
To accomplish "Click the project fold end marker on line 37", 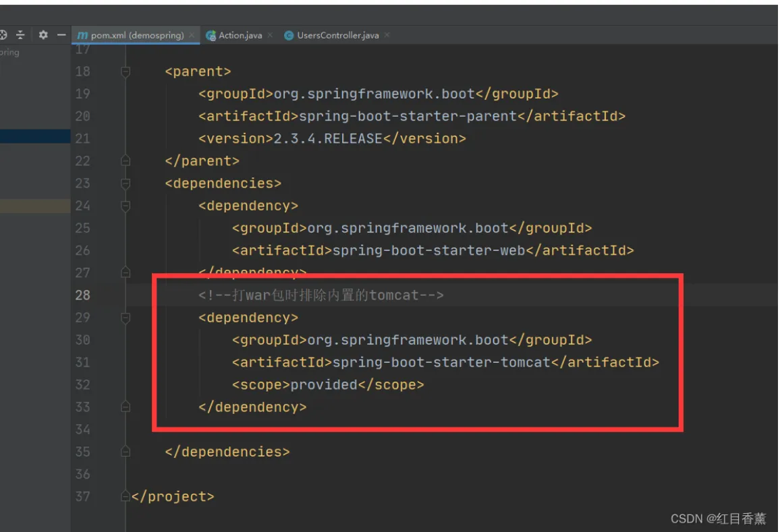I will coord(126,496).
